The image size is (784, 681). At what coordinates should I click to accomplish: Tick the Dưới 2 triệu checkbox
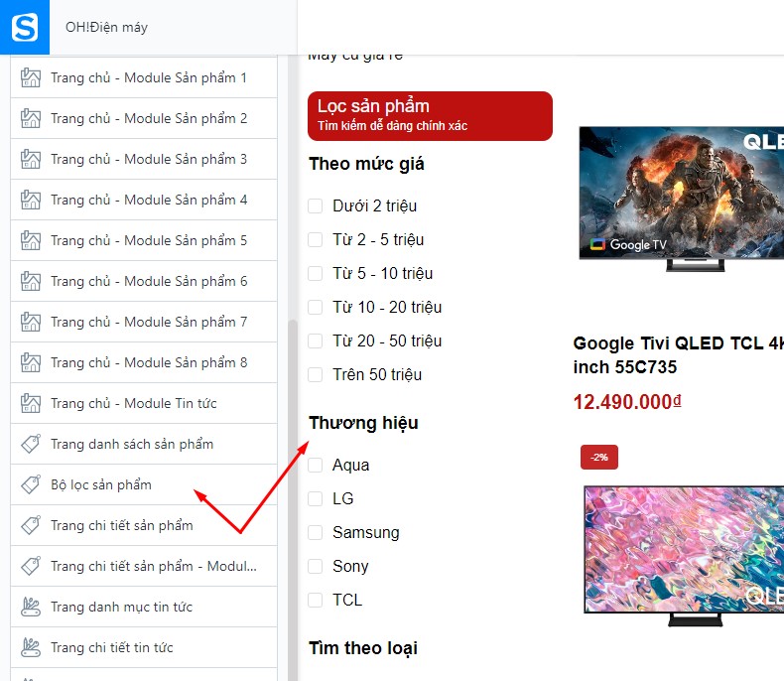[x=315, y=205]
